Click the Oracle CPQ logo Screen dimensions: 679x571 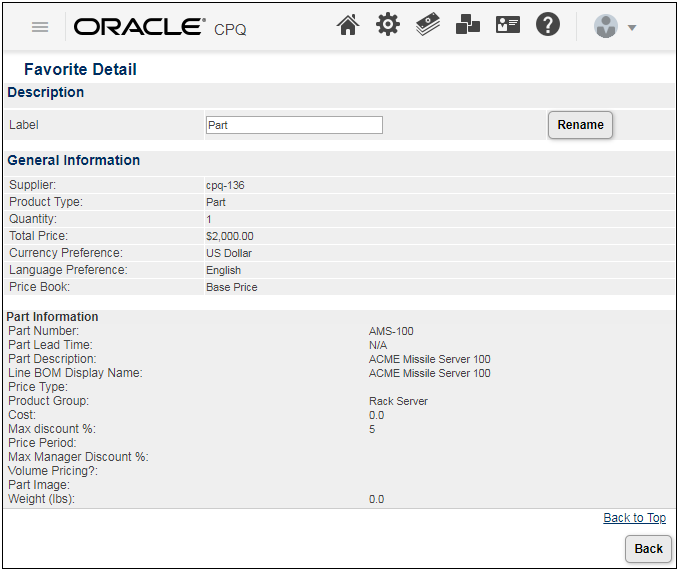(160, 27)
